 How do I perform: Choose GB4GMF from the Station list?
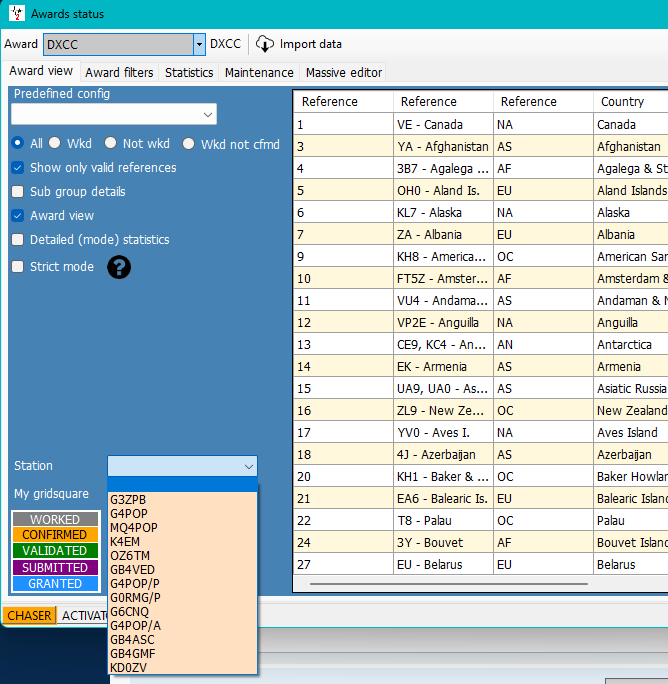point(182,653)
